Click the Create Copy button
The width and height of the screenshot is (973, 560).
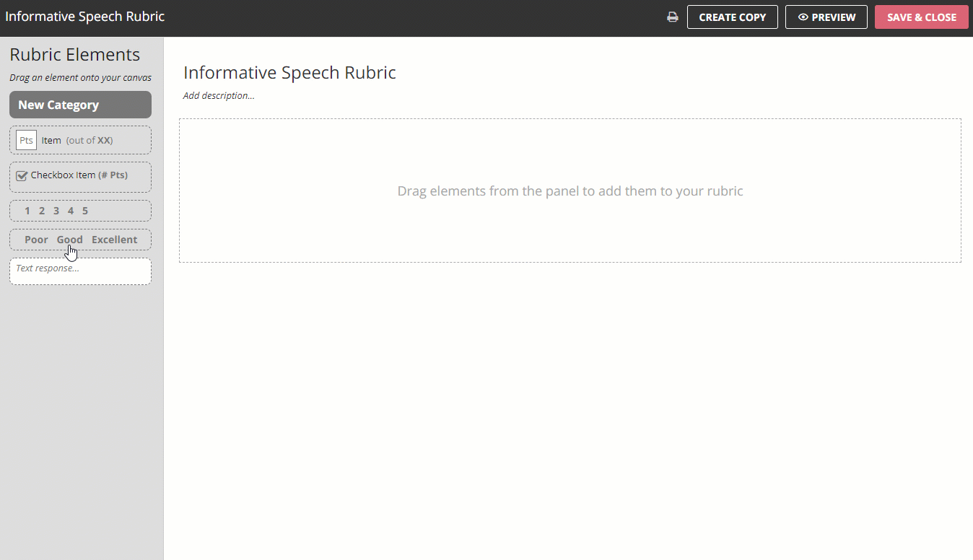pyautogui.click(x=732, y=17)
